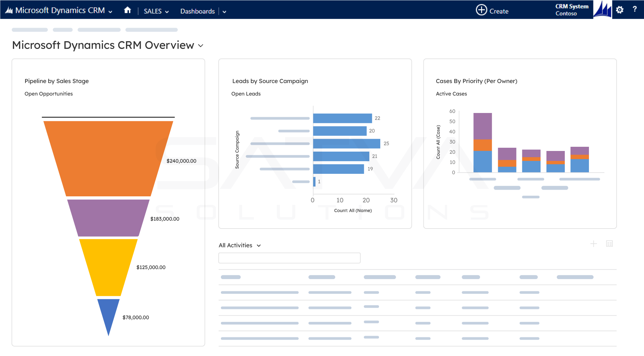This screenshot has width=644, height=356.
Task: Click the $240,000.00 value label
Action: [181, 161]
